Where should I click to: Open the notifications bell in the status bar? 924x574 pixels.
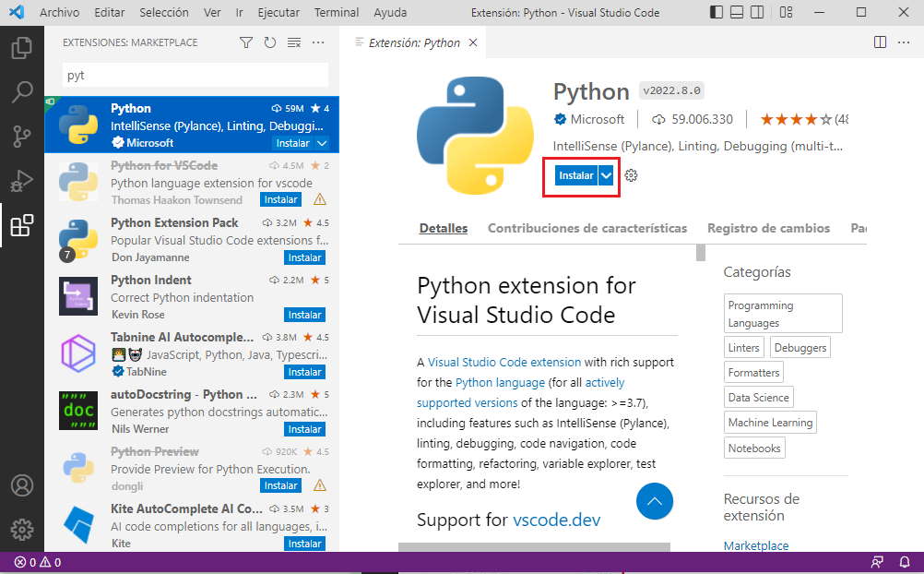[x=905, y=562]
